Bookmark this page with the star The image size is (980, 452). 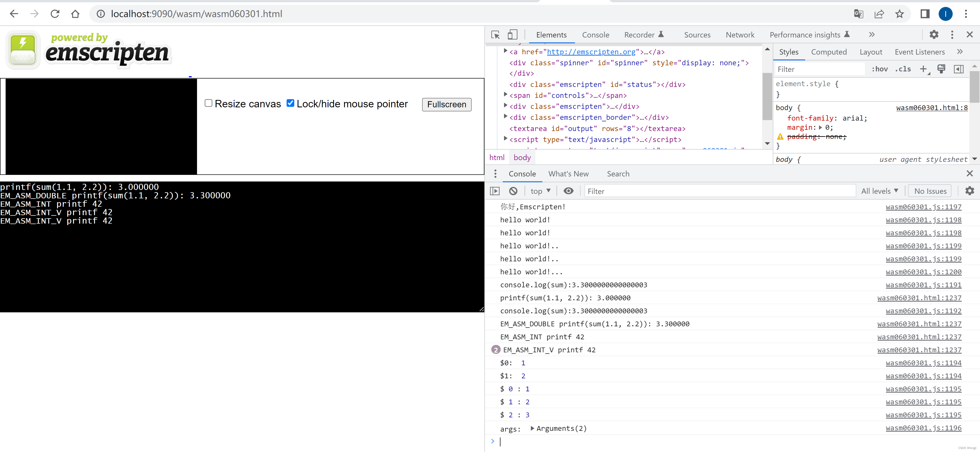[x=899, y=14]
